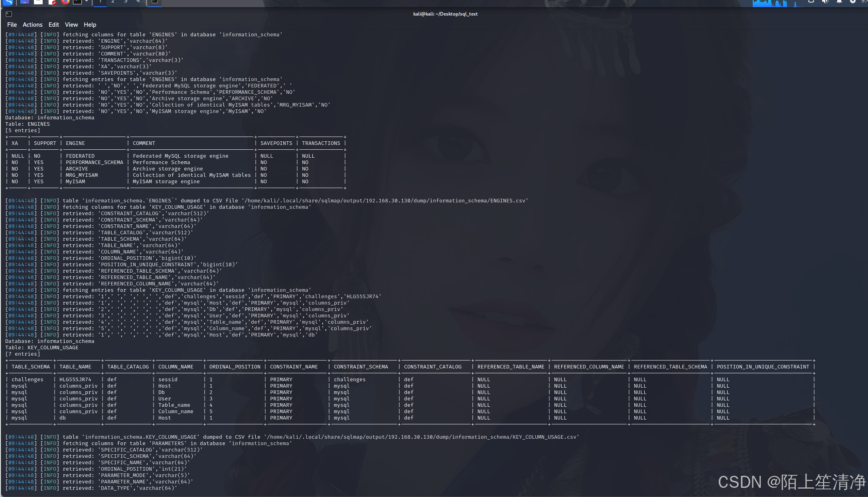This screenshot has height=497, width=868.
Task: Open the File menu
Action: click(x=12, y=25)
